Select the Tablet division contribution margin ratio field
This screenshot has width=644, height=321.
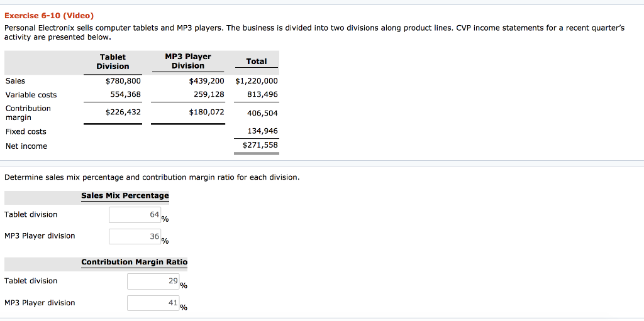[153, 281]
